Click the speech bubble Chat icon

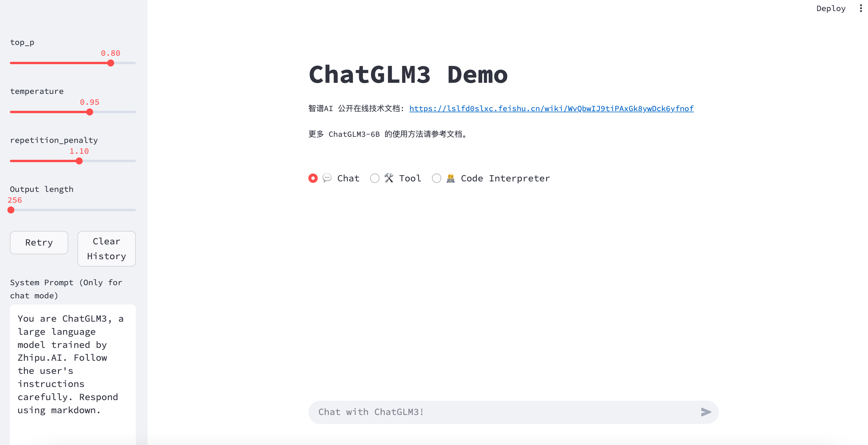pos(327,178)
